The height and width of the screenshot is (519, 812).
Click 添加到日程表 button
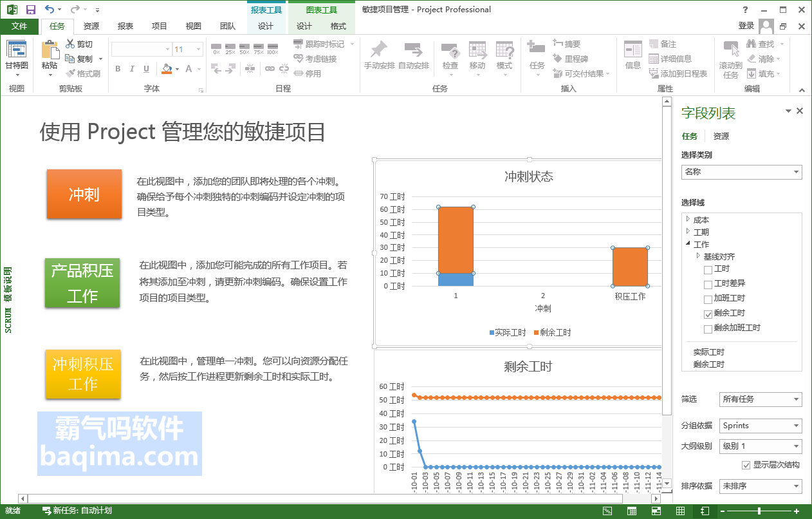click(679, 73)
